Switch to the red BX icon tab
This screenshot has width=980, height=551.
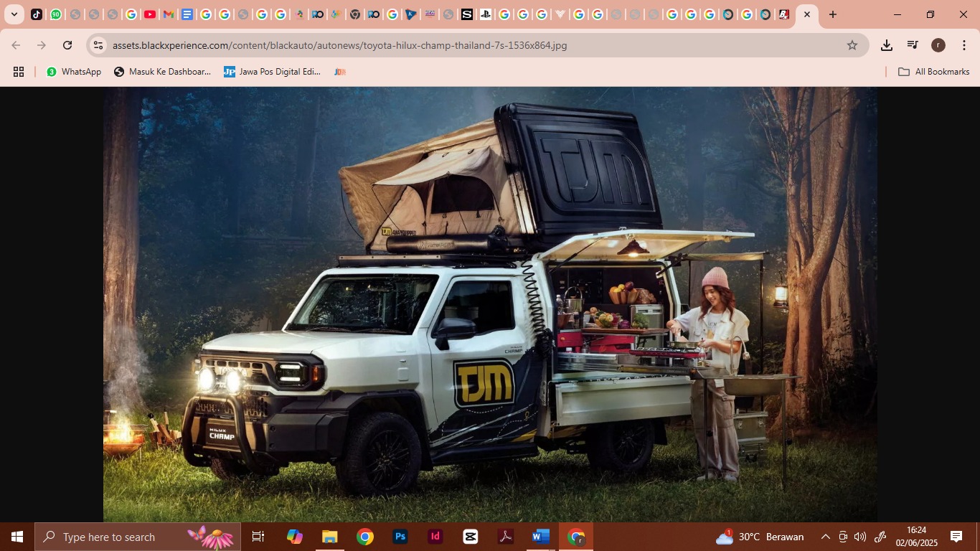coord(784,14)
